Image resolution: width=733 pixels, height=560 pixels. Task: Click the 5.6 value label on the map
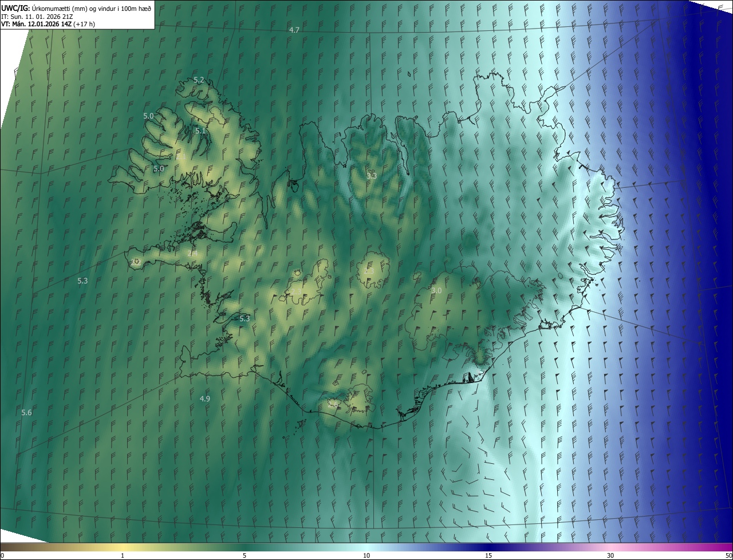pos(26,413)
